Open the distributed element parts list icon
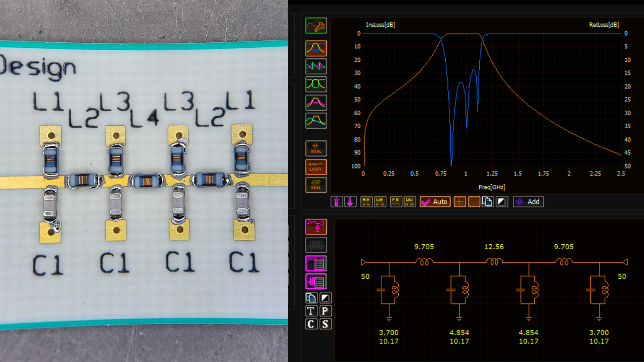This screenshot has height=362, width=644. tap(316, 282)
